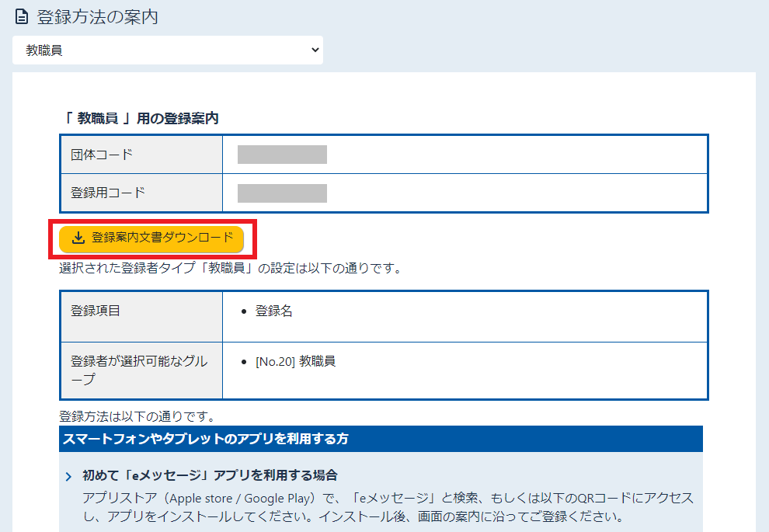Click the 団体コード label cell
This screenshot has width=769, height=532.
coord(141,155)
